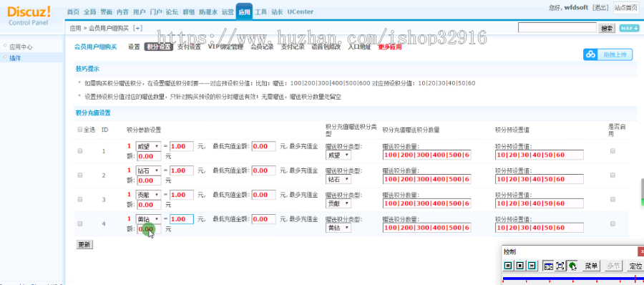Open the 钻石 credit parameter dropdown in row 2
This screenshot has height=285, width=644.
pos(148,170)
